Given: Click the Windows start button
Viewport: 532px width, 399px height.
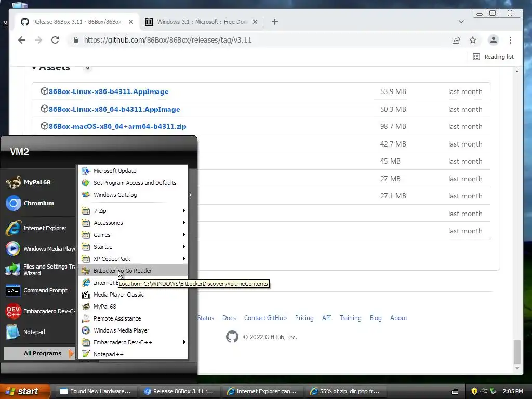Looking at the screenshot, I should click(x=25, y=391).
